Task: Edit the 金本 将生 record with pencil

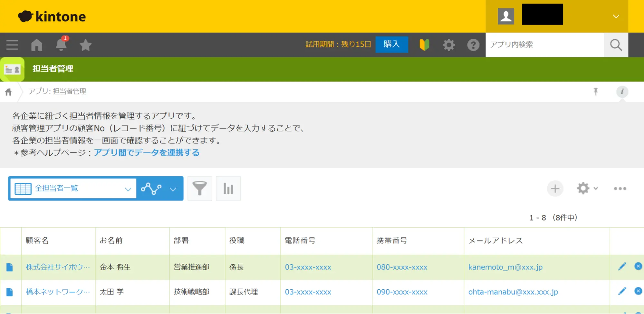Action: (x=622, y=267)
